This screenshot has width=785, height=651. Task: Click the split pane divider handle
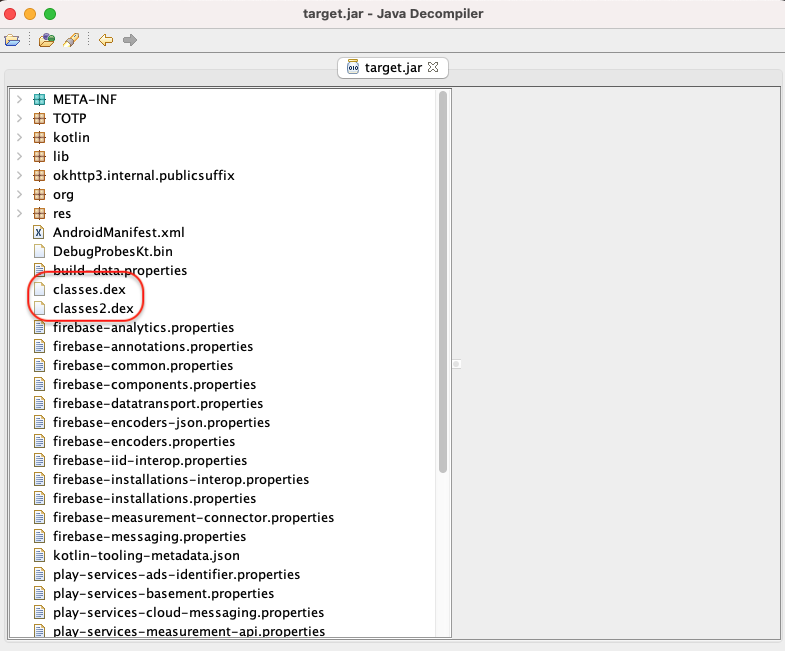pos(457,364)
